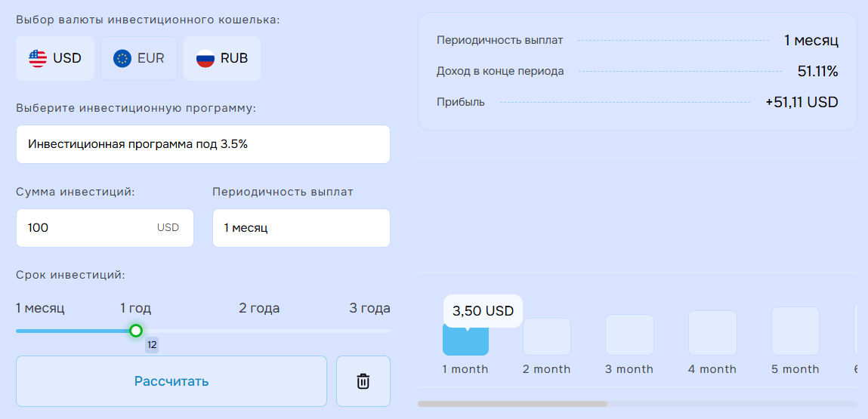
Task: Click the trash bin delete icon
Action: 363,381
